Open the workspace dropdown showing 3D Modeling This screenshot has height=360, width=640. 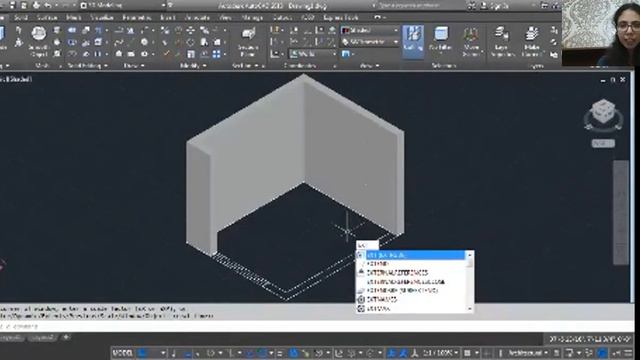pyautogui.click(x=124, y=5)
